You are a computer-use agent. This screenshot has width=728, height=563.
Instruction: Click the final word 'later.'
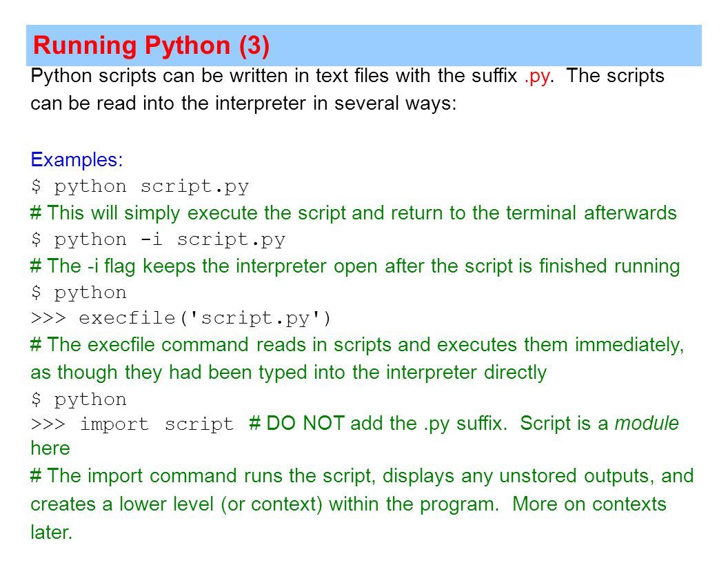pos(52,533)
